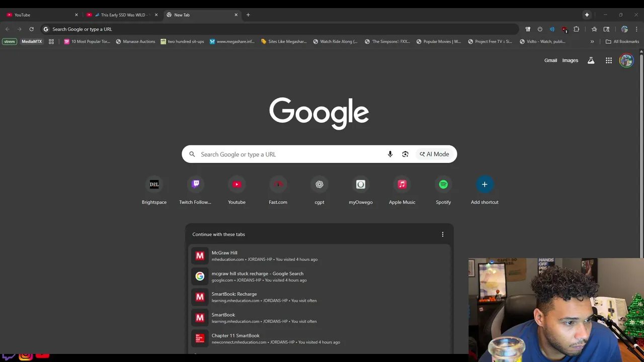The image size is (644, 362).
Task: Select the New Tab tab
Action: tap(201, 15)
